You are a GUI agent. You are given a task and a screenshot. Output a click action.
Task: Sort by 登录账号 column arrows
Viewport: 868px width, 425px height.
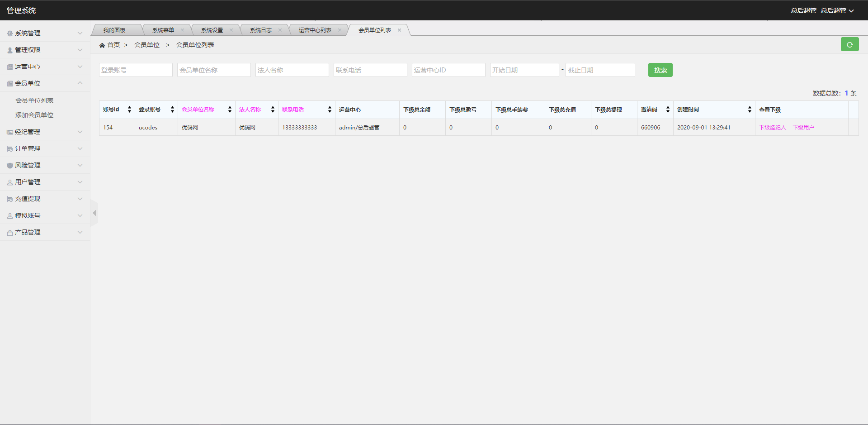tap(172, 110)
